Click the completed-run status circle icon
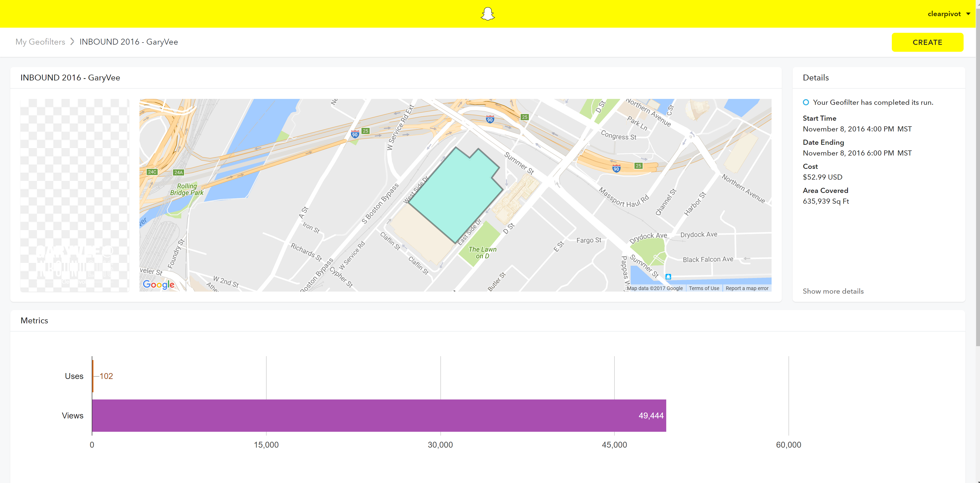Screen dimensions: 980x483 pyautogui.click(x=805, y=102)
